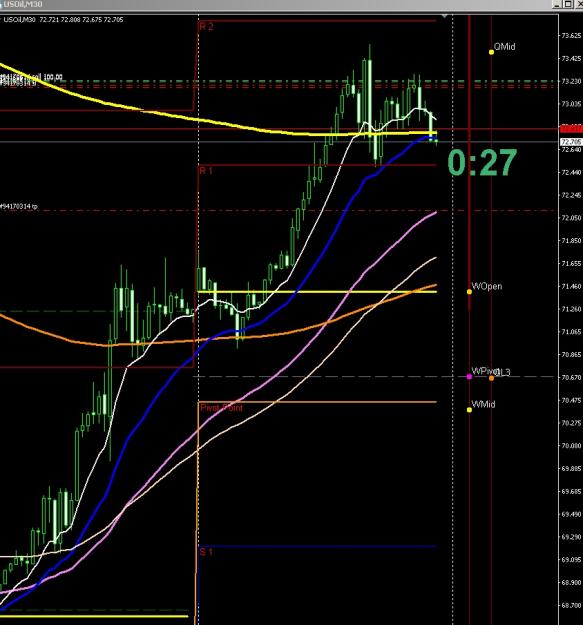Viewport: 583px width, 625px height.
Task: Click the R 1 resistance label
Action: coord(206,171)
